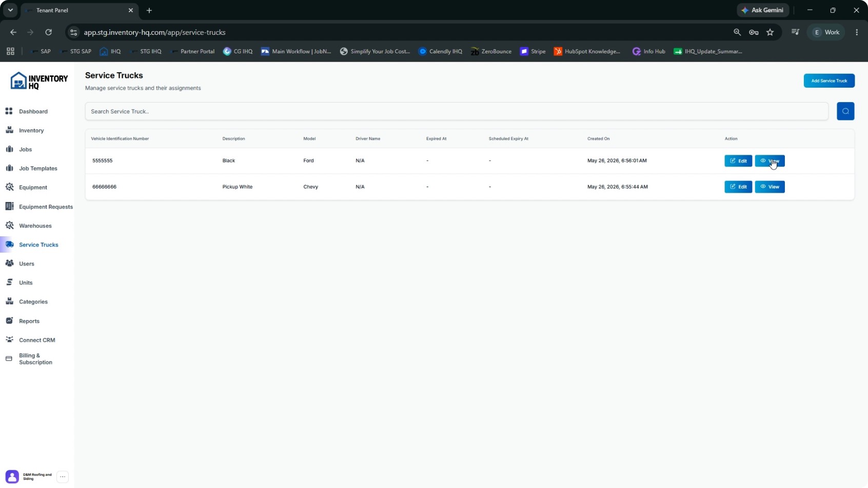Click VIN cell 5555555
Image resolution: width=868 pixels, height=488 pixels.
pos(102,160)
